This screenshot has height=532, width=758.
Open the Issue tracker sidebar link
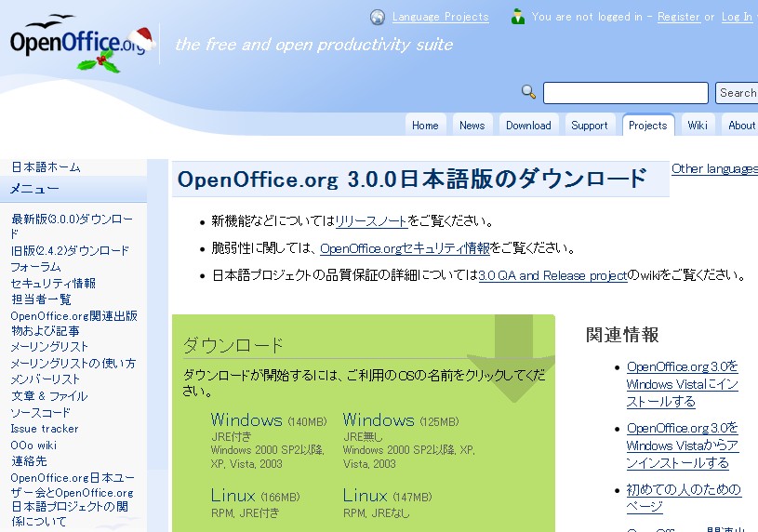[45, 429]
